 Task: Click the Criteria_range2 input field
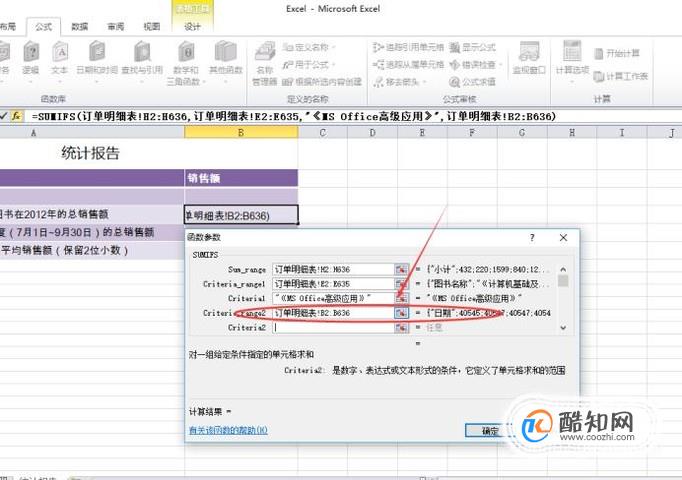point(333,313)
